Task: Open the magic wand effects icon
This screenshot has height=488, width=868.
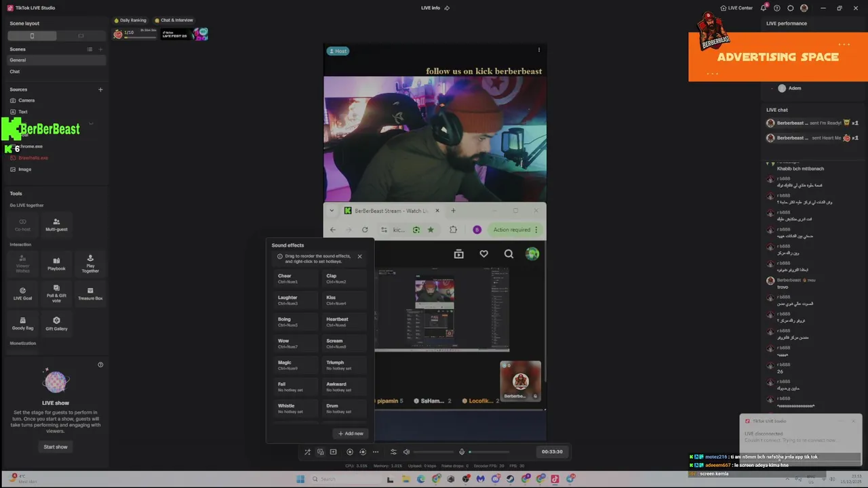Action: point(307,452)
